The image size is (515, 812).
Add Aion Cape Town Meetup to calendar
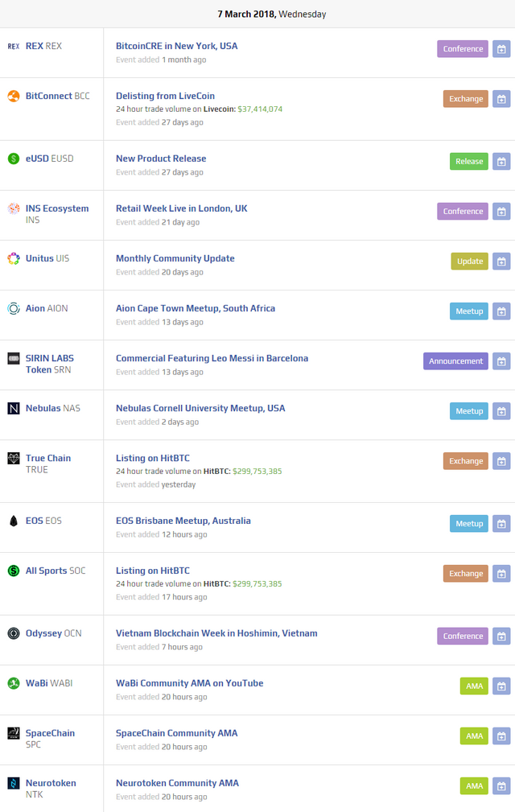point(501,311)
